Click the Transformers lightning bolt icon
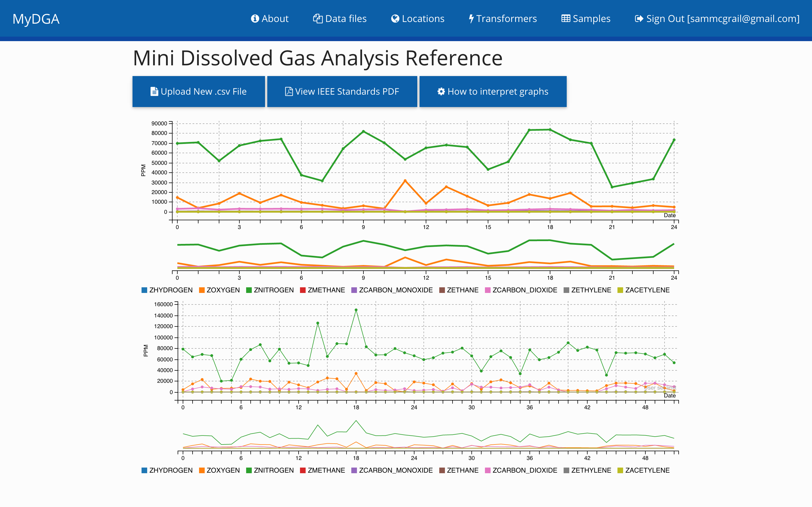Viewport: 812px width, 507px height. [x=471, y=19]
